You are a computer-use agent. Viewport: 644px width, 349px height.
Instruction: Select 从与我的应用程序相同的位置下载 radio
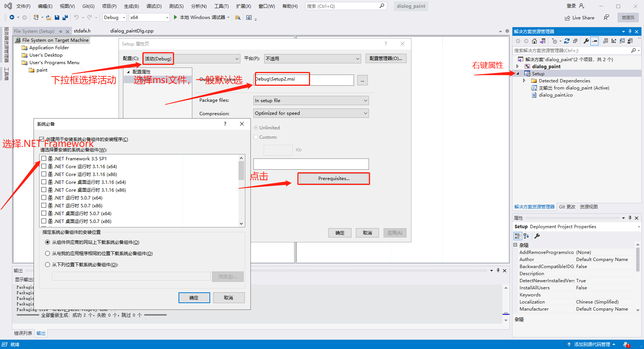[x=47, y=254]
